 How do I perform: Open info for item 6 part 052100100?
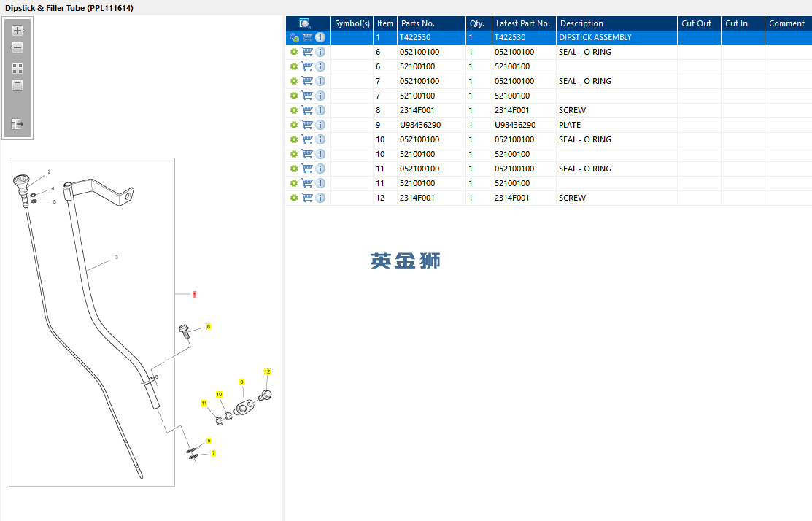[x=320, y=52]
